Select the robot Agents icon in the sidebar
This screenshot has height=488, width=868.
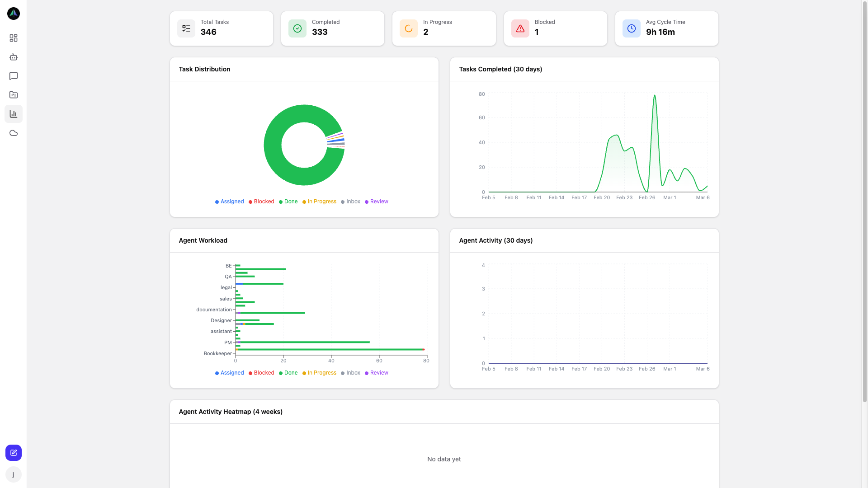[13, 57]
